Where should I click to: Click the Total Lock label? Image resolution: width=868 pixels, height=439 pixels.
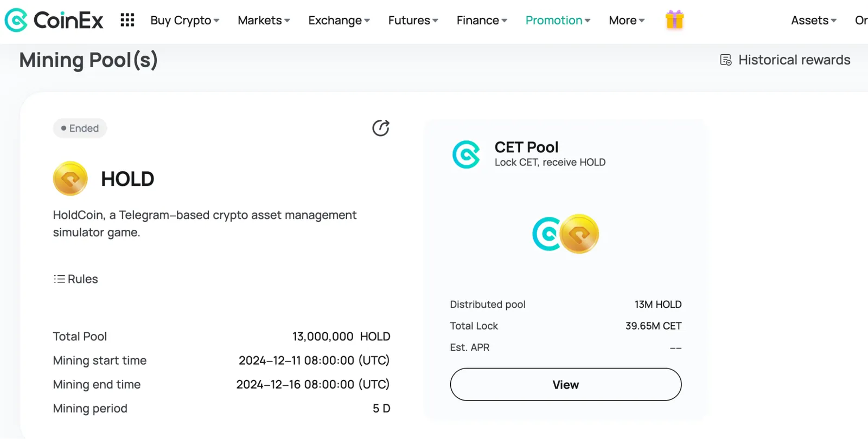[474, 326]
